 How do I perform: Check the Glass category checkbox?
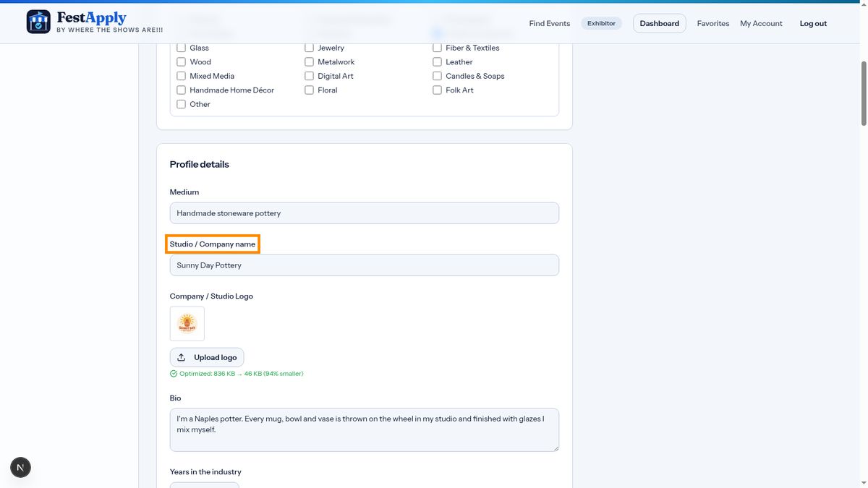182,48
